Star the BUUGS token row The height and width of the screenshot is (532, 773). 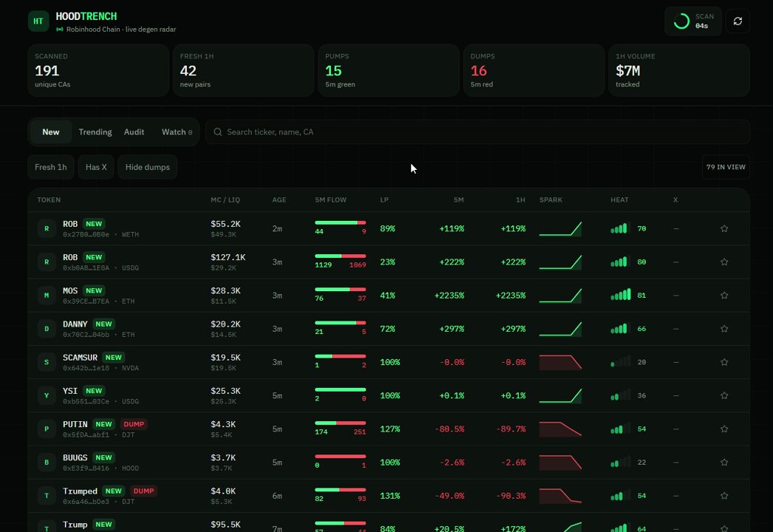click(x=724, y=463)
